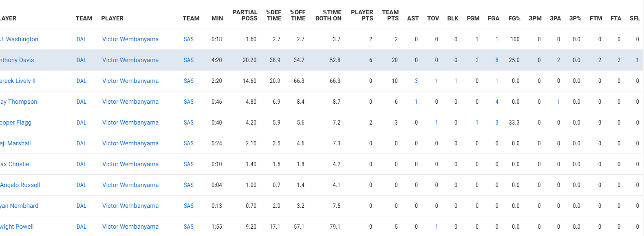This screenshot has width=644, height=236.
Task: Sort by the PARTIAL POSS column header
Action: click(x=245, y=16)
